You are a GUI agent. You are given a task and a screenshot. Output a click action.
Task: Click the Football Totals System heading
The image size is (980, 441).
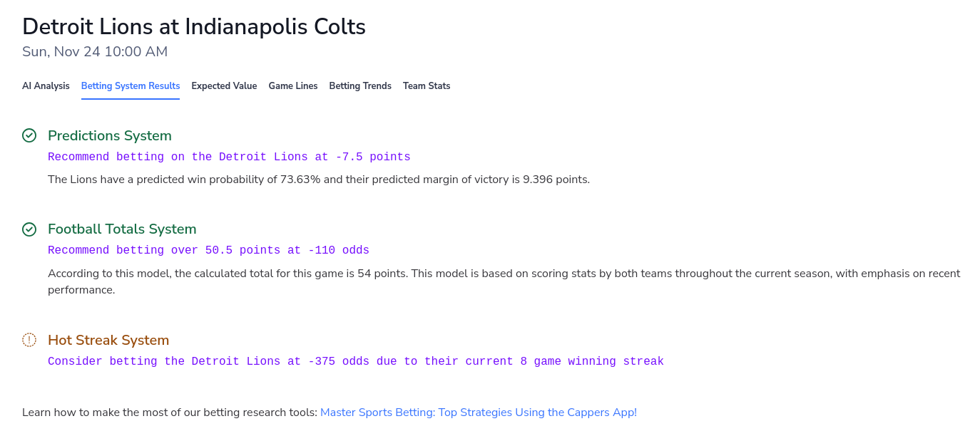pos(122,229)
